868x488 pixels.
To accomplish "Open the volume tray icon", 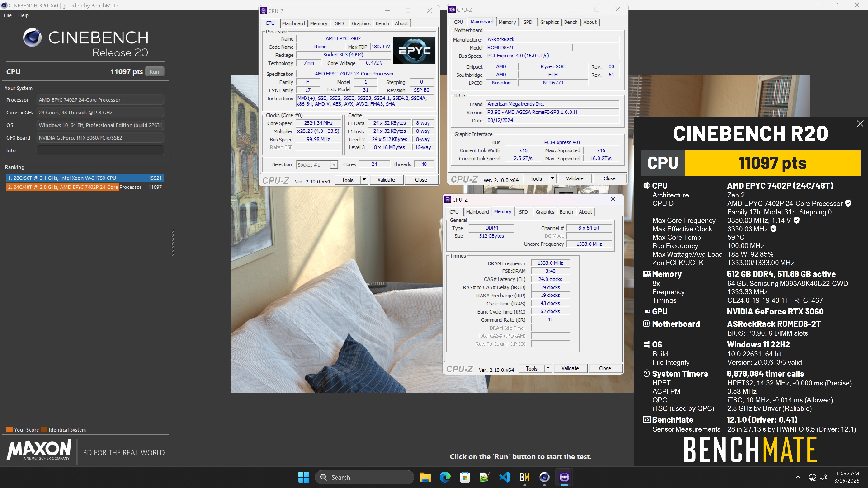I will (x=823, y=477).
